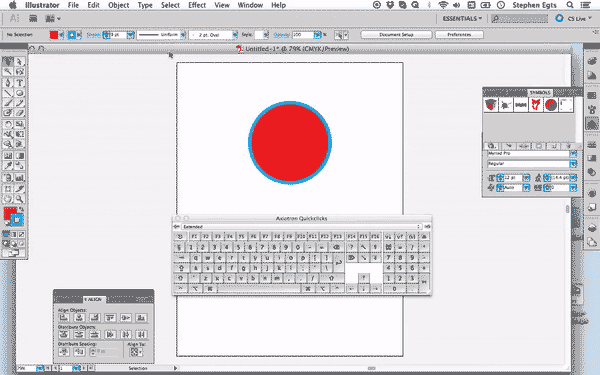Select the Gradient tool

tap(20, 155)
